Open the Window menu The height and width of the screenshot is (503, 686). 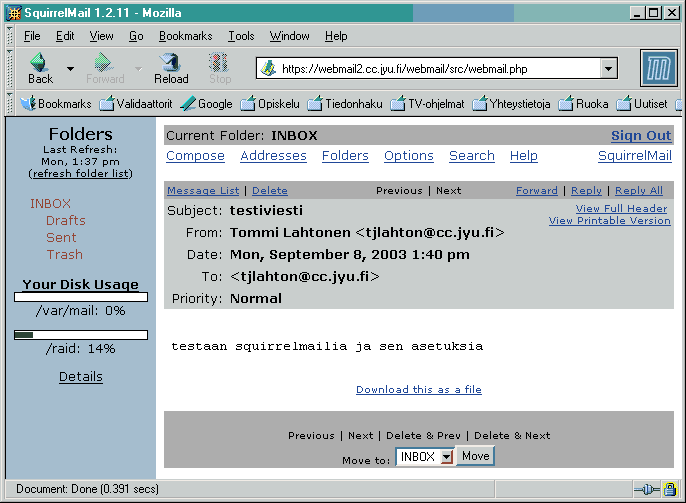point(289,36)
